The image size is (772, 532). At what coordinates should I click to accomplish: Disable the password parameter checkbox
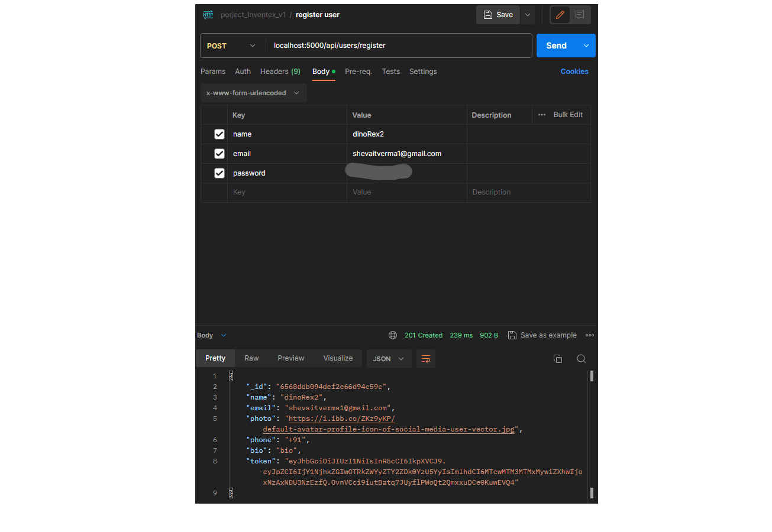(219, 173)
